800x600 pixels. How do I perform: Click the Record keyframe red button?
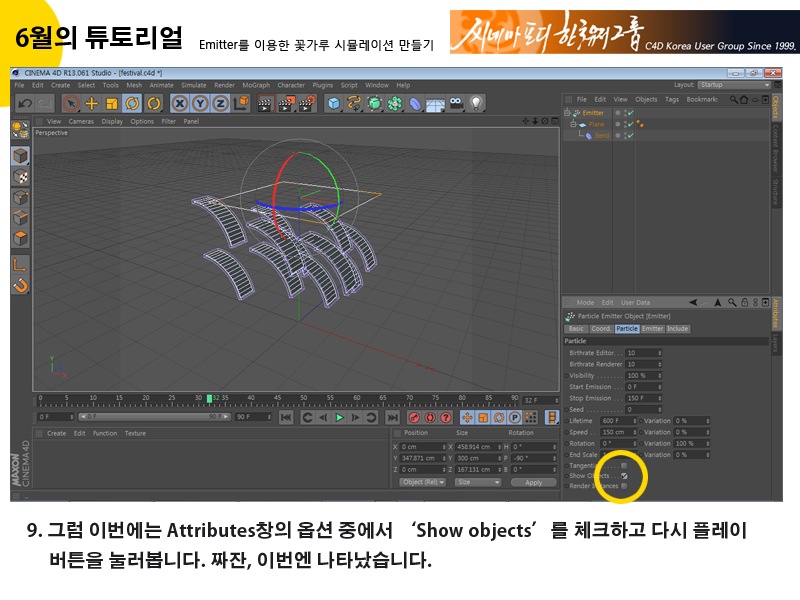(x=414, y=418)
